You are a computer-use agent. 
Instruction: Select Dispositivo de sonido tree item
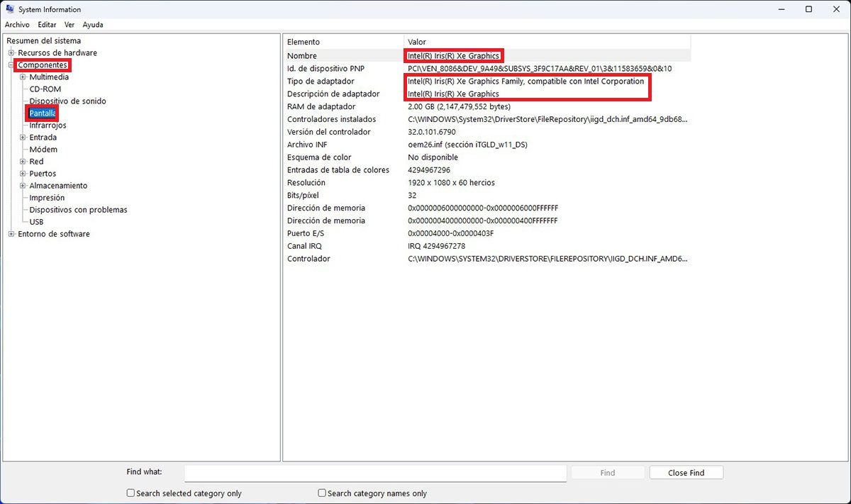point(67,101)
